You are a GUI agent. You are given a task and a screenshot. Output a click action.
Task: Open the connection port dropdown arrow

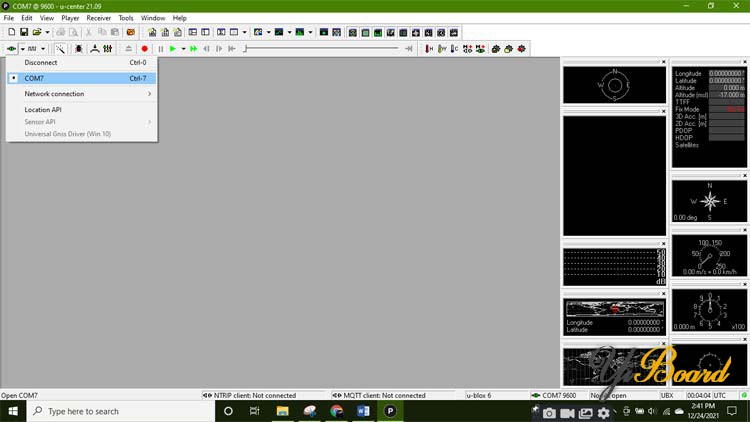tap(22, 48)
